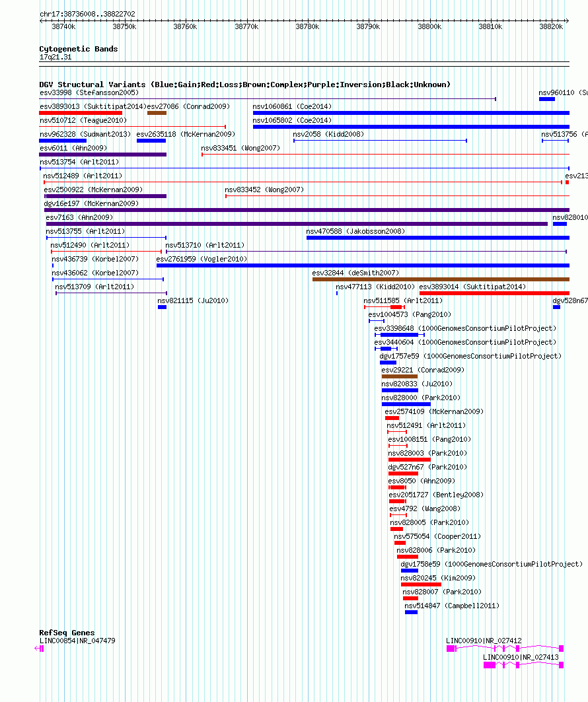Screen dimensions: 588x702
Task: Open the nsv1060861 (Coe2014) label
Action: click(x=292, y=106)
